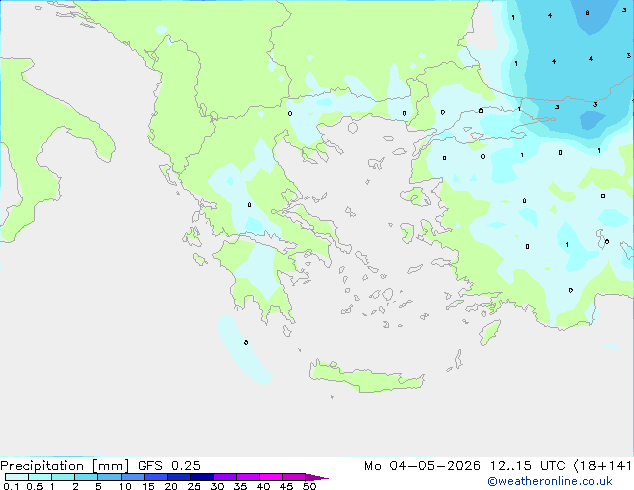Click legend scale label '0.1'
634x490 pixels.
click(11, 486)
